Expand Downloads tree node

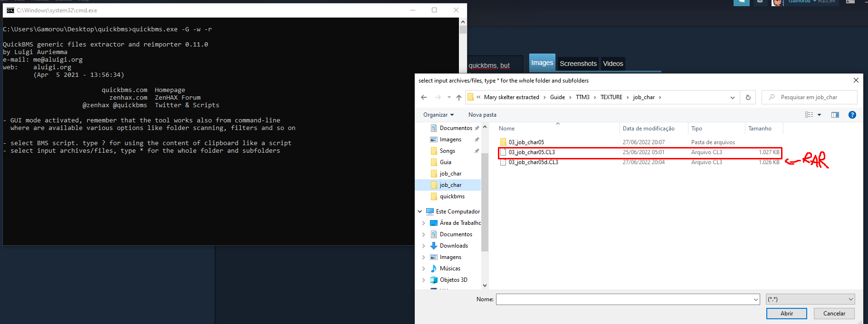coord(423,246)
